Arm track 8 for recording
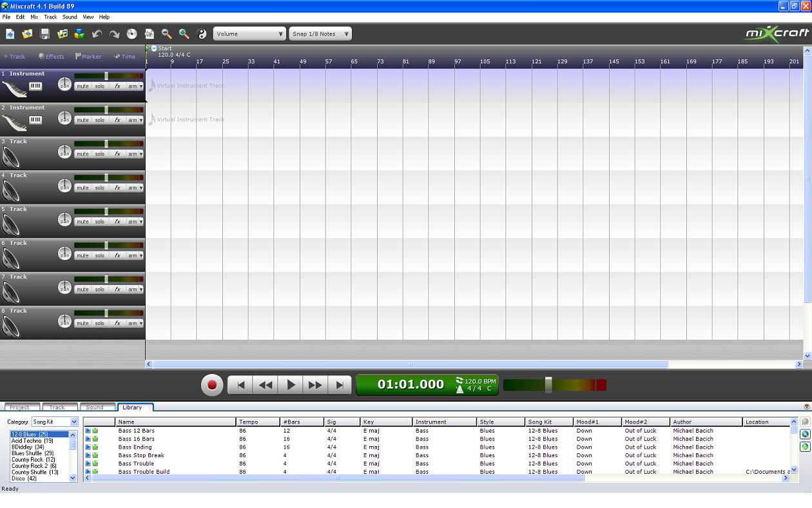The image size is (812, 508). [x=132, y=324]
